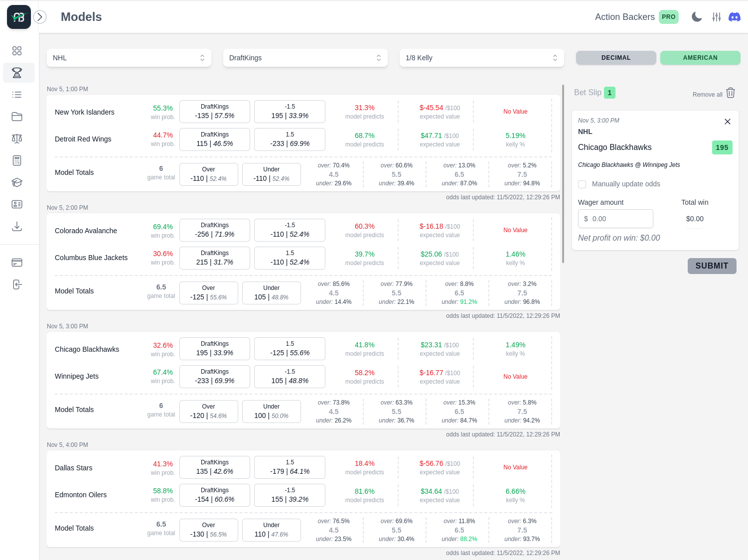
Task: Click Detroit Red Wings $47.71 expected value
Action: coord(431,136)
